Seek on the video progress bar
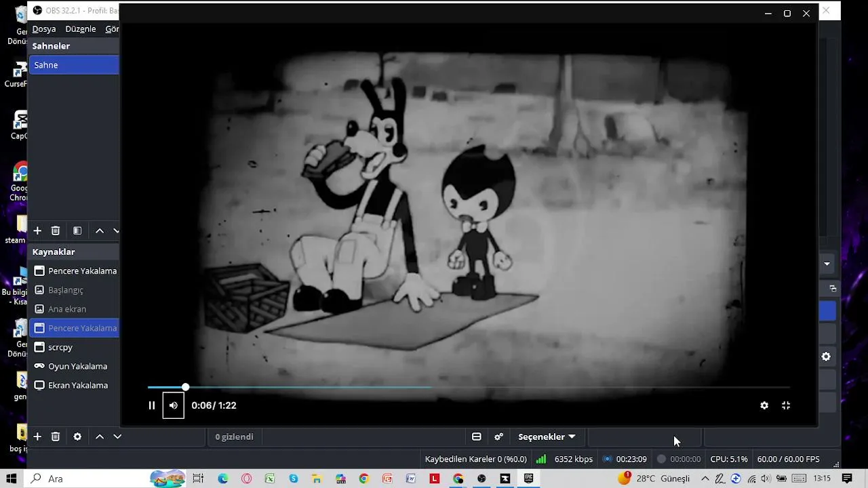Screen dimensions: 868x488 pyautogui.click(x=469, y=388)
